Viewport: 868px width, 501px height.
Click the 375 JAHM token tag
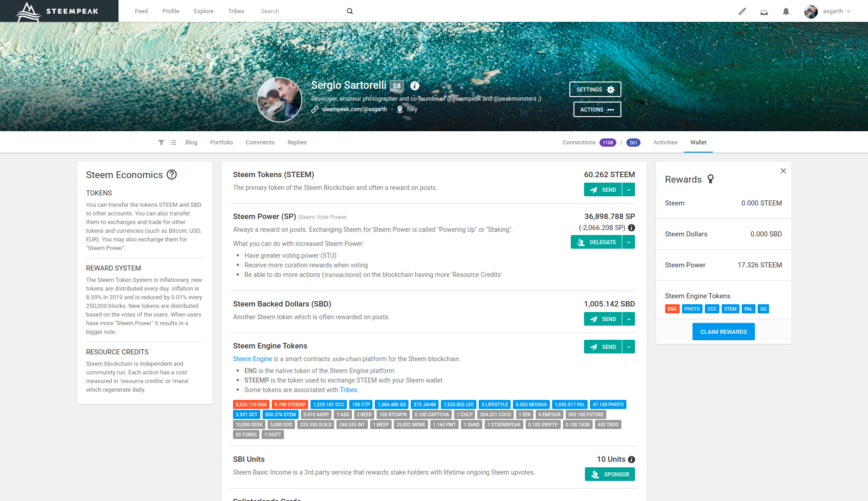click(425, 404)
